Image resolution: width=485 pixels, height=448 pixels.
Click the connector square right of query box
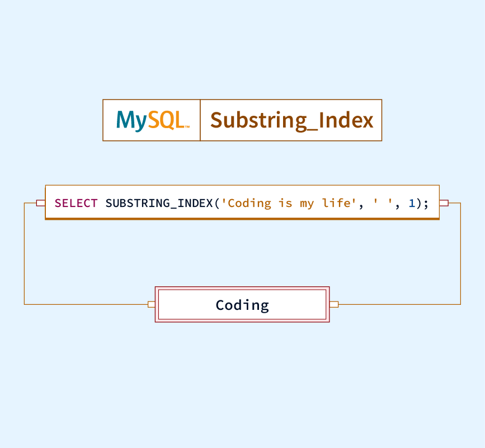444,202
